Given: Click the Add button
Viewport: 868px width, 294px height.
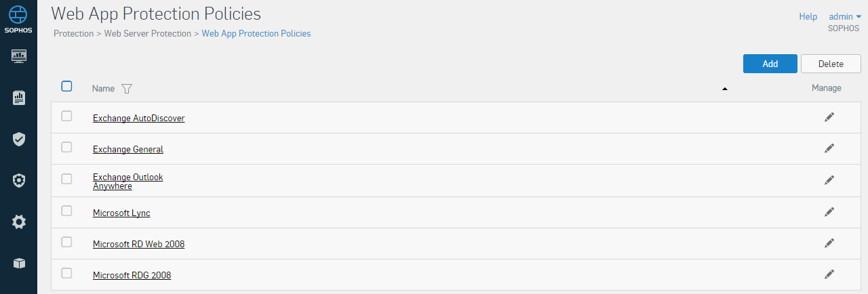Looking at the screenshot, I should pos(770,64).
